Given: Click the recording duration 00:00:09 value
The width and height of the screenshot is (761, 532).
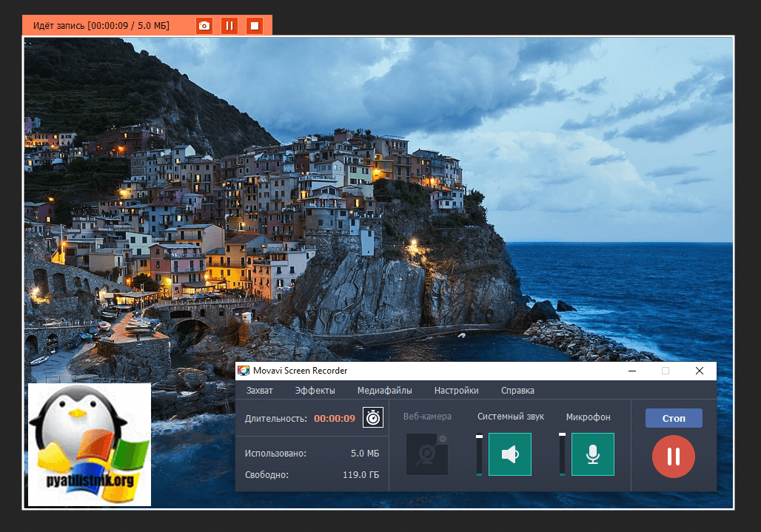Looking at the screenshot, I should click(x=335, y=418).
